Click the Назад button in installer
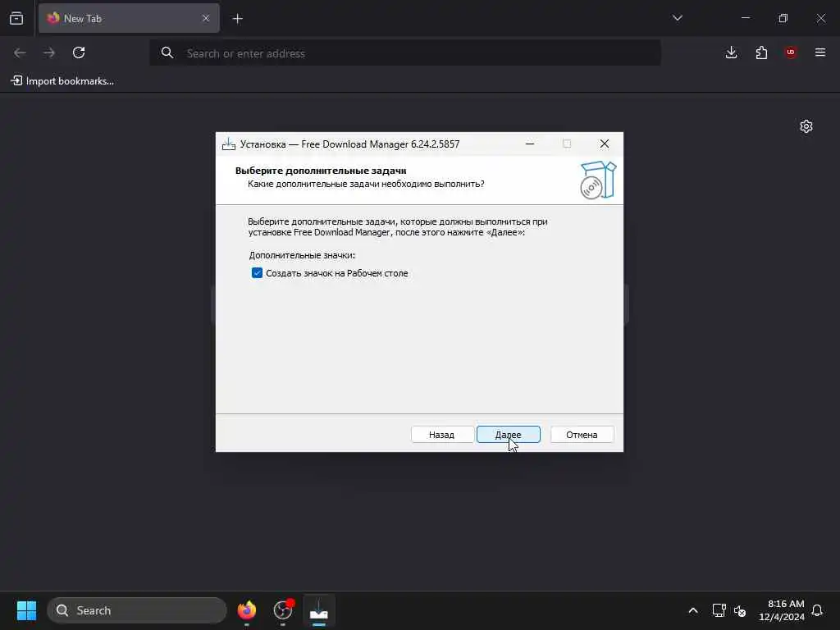The width and height of the screenshot is (840, 630). click(x=442, y=435)
